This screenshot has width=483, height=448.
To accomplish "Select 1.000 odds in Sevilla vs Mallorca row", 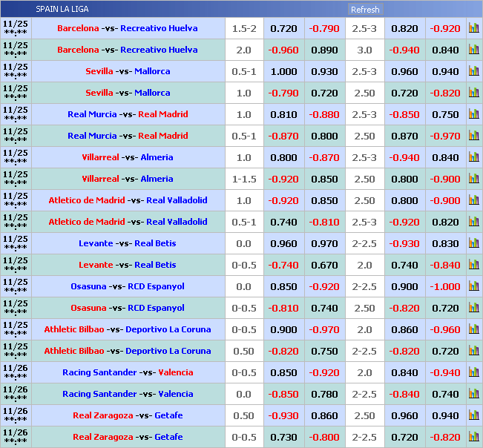I will pyautogui.click(x=283, y=72).
